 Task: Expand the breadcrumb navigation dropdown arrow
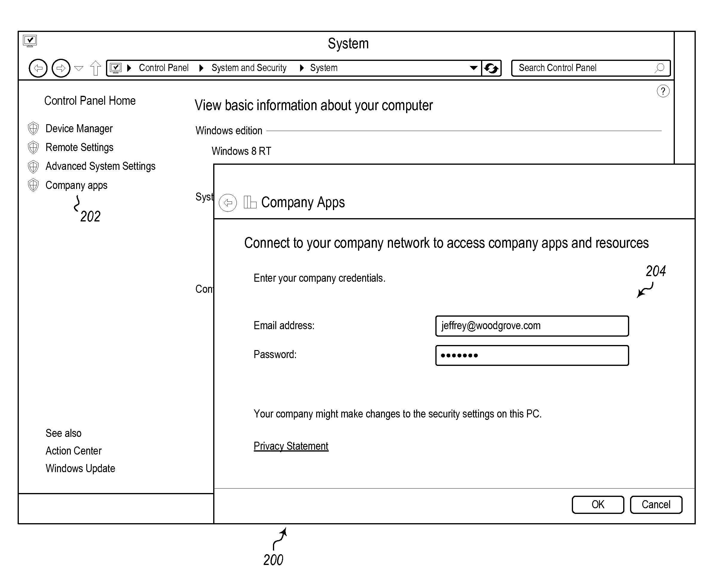click(x=473, y=66)
